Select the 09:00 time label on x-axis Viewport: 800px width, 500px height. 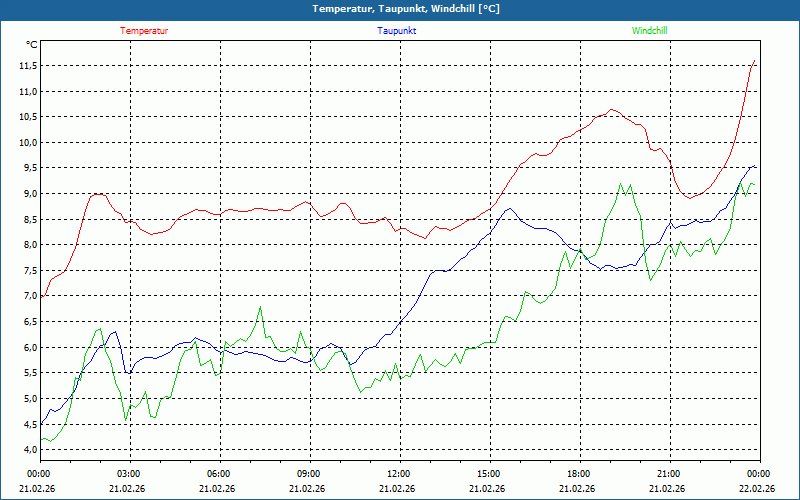click(x=308, y=474)
